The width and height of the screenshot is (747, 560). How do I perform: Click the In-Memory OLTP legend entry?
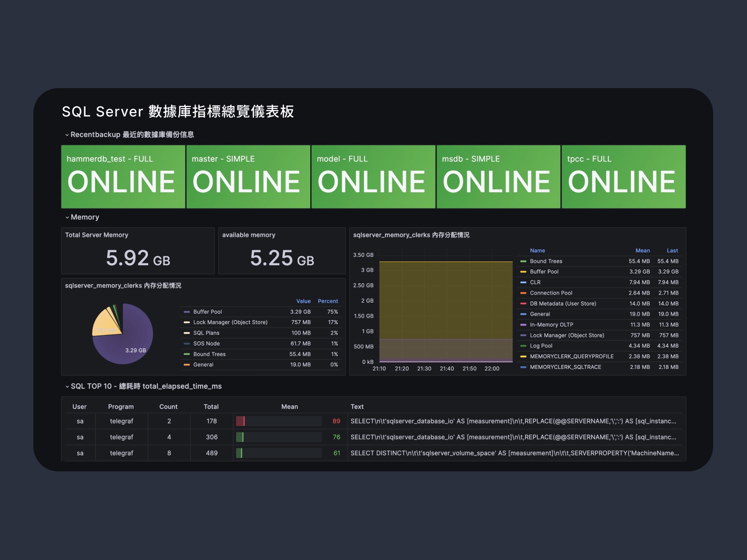point(551,325)
